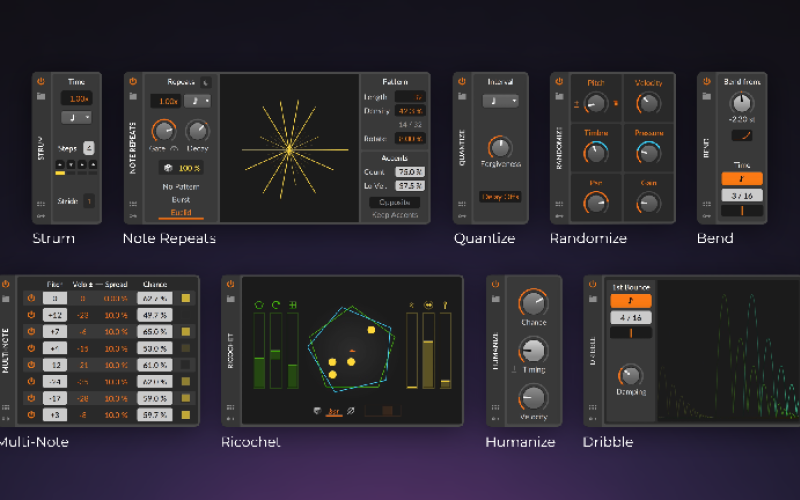Viewport: 800px width, 500px height.
Task: Open the Note Repeats preset folder icon
Action: pos(133,97)
